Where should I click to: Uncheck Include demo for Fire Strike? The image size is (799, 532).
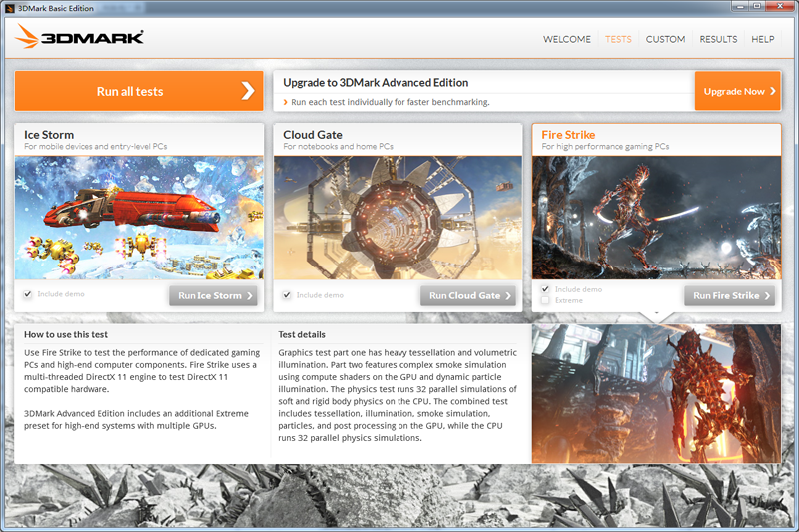pos(545,289)
